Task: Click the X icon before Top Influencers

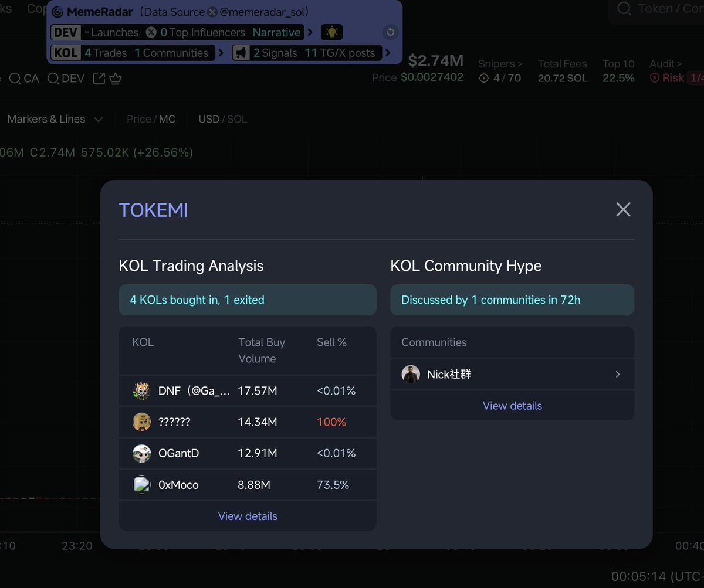Action: click(x=151, y=33)
